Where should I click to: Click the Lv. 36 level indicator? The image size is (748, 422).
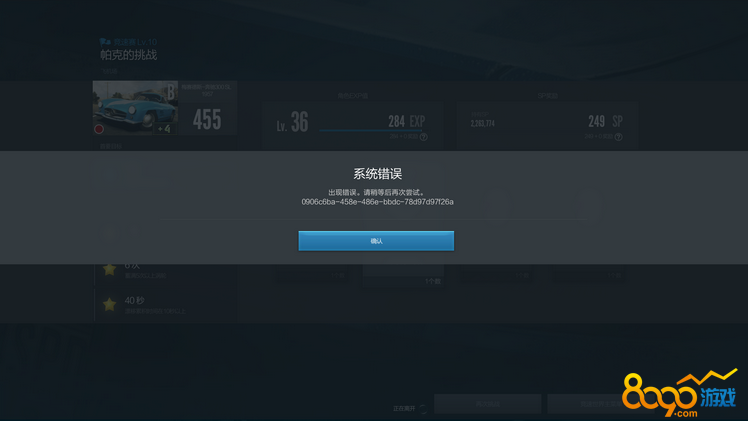tap(292, 124)
